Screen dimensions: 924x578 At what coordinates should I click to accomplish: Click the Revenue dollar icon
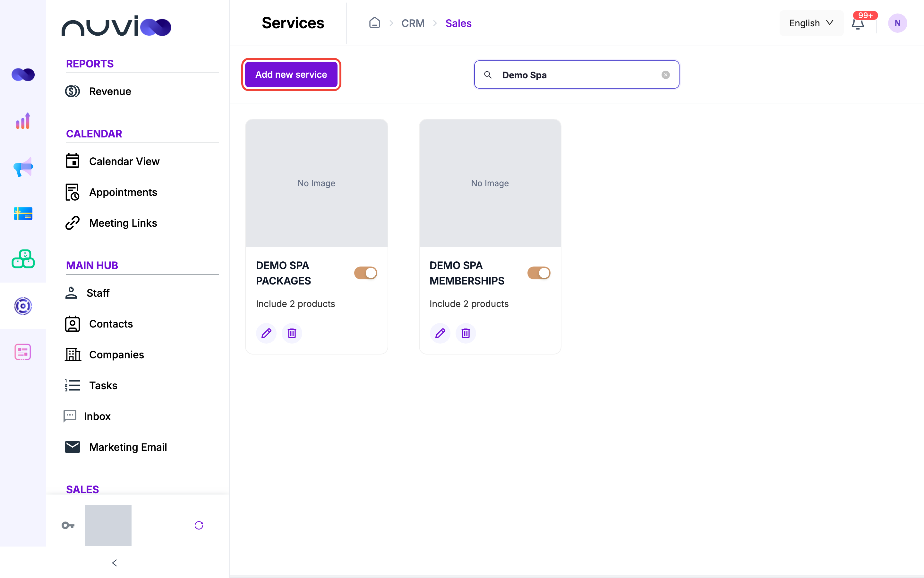[x=72, y=92]
